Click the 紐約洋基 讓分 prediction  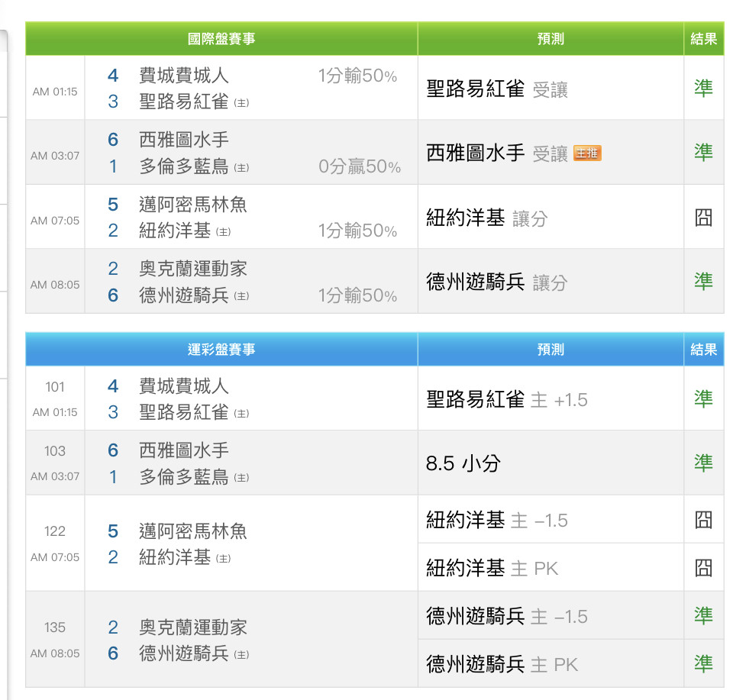[486, 218]
